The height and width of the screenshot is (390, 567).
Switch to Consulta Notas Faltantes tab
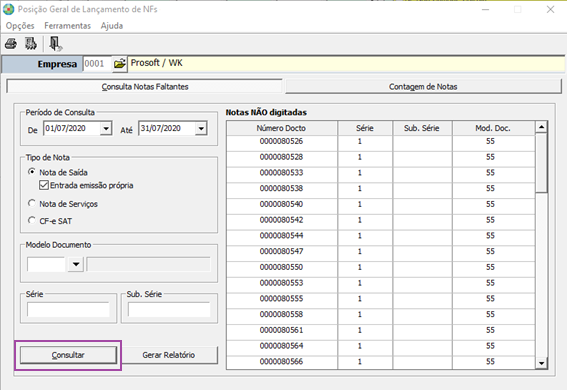[144, 86]
